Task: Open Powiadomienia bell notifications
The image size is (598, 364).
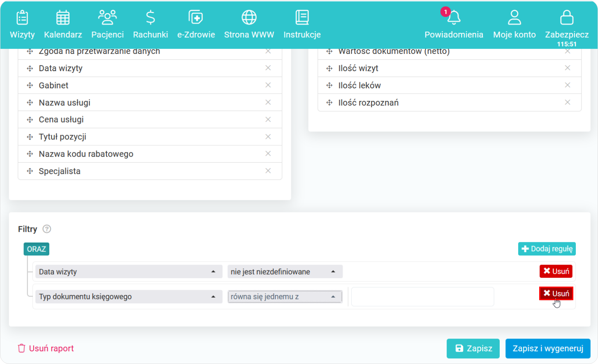Action: 454,25
